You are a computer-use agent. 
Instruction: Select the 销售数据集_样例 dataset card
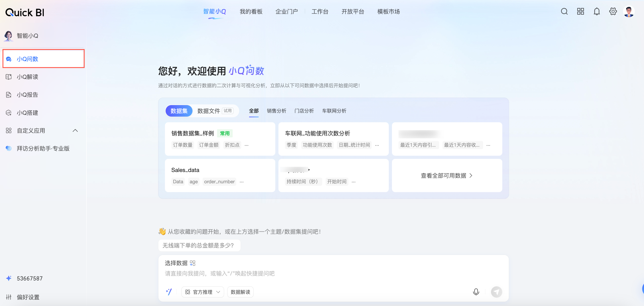pyautogui.click(x=220, y=139)
